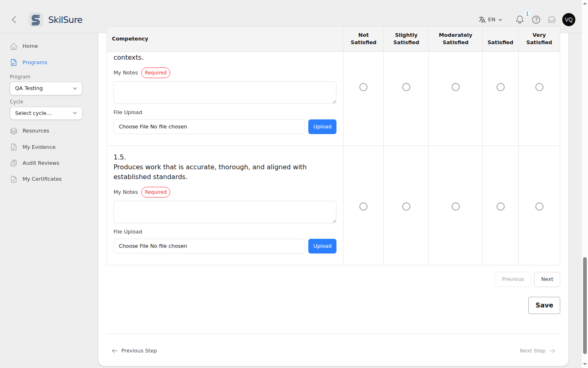The height and width of the screenshot is (368, 588).
Task: Select Not Satisfied for the 'contexts.' competency
Action: coord(363,87)
